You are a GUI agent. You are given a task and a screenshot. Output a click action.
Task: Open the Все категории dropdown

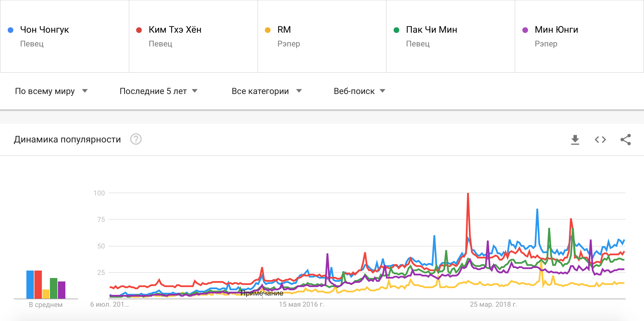(x=267, y=91)
